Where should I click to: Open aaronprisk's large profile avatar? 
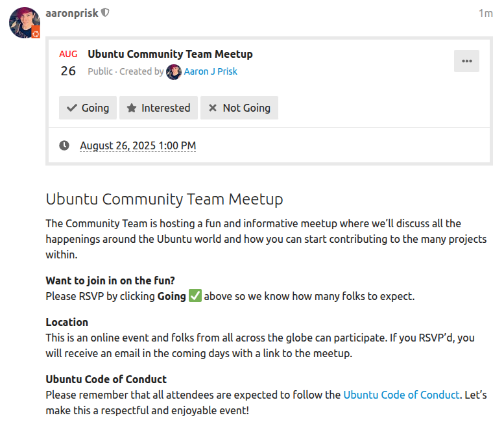tap(25, 23)
